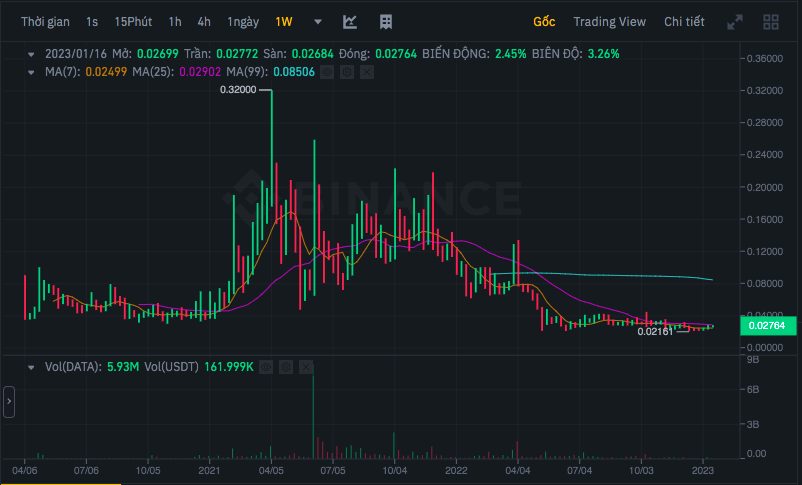
Task: Remove Vol indicator with its X icon
Action: 306,367
